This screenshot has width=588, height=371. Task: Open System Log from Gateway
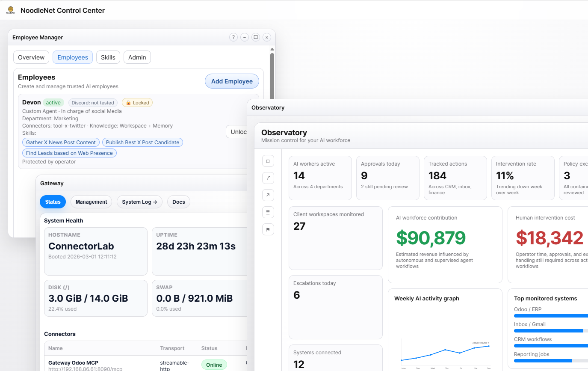[x=139, y=202]
